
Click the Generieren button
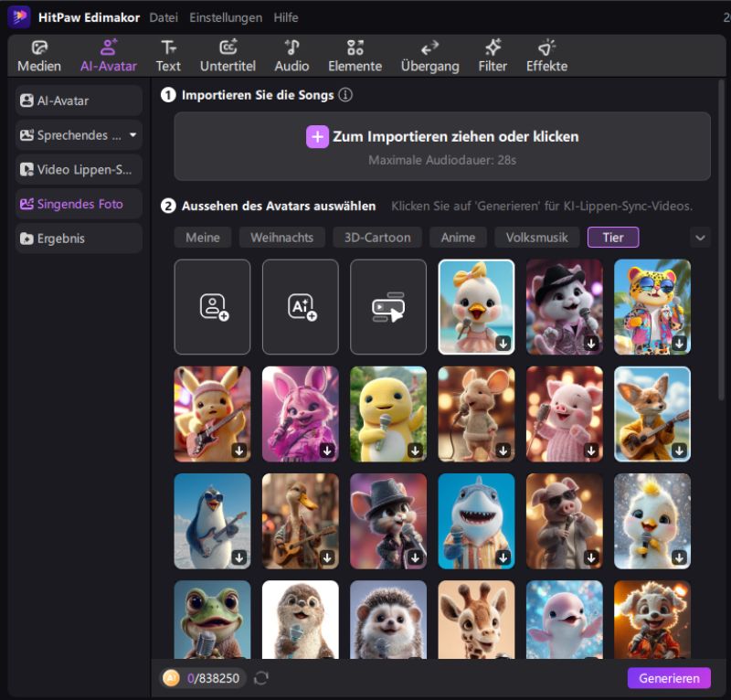pos(669,678)
